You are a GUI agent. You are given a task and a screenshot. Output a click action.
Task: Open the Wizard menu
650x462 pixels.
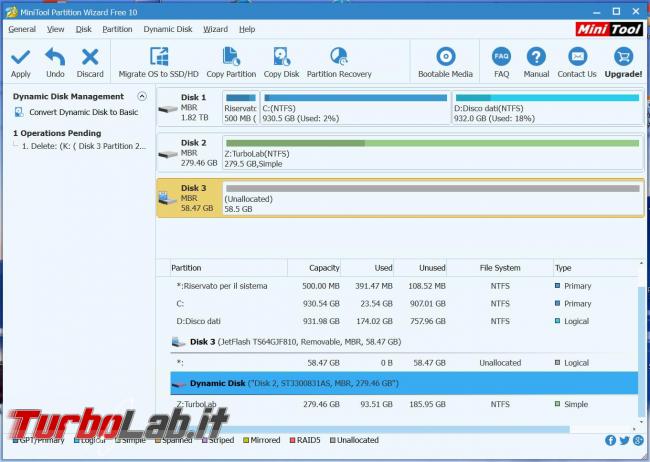pyautogui.click(x=215, y=29)
